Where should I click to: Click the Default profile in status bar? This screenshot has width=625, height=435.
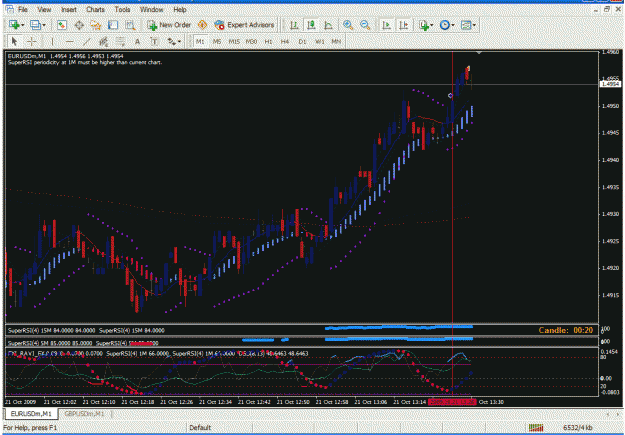coord(200,428)
